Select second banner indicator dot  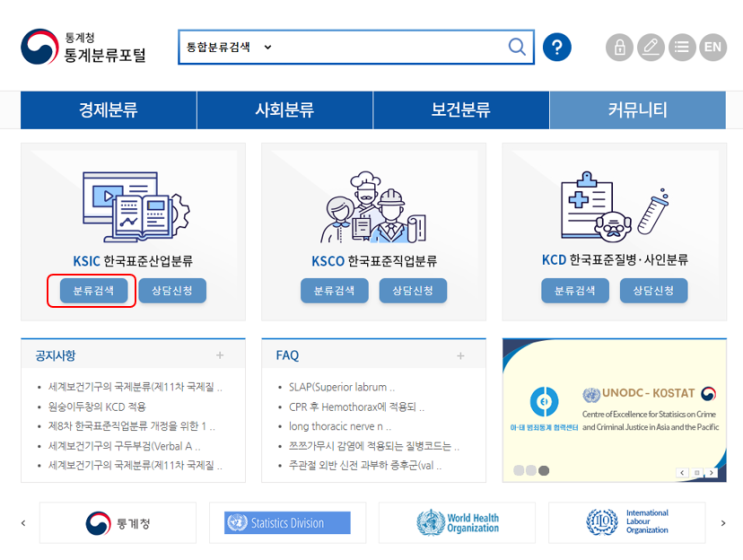[531, 470]
